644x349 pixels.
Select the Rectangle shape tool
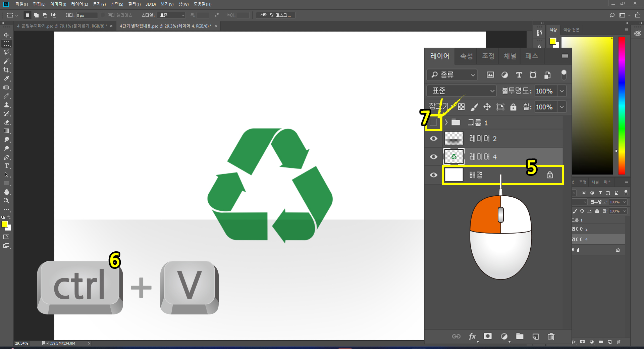(x=6, y=183)
